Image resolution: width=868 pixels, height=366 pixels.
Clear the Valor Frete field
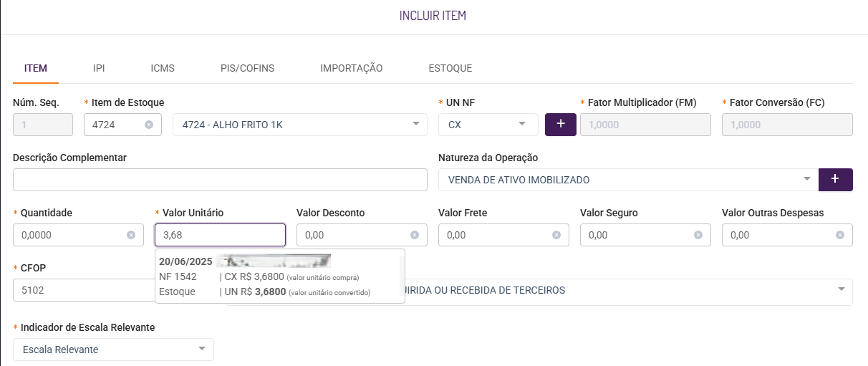click(556, 235)
